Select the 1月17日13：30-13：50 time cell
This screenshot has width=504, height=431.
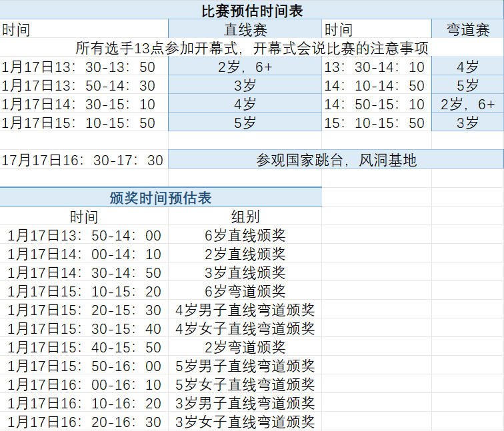point(83,67)
